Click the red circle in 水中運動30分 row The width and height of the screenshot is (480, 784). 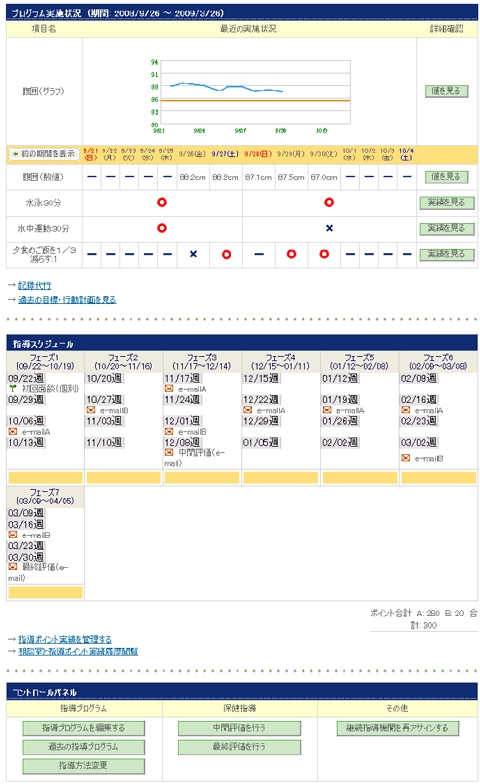pos(162,228)
